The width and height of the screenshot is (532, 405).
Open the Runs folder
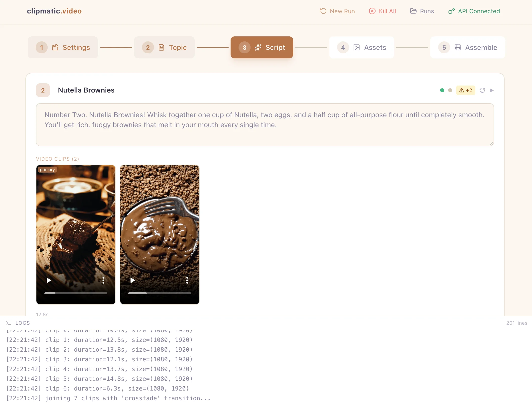(422, 11)
